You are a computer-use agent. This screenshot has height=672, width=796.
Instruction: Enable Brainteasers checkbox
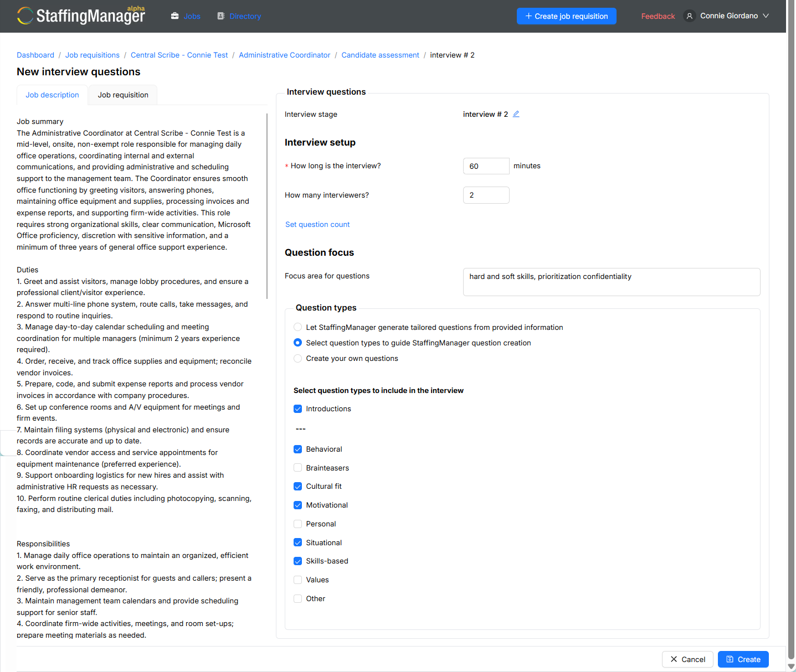(x=298, y=468)
